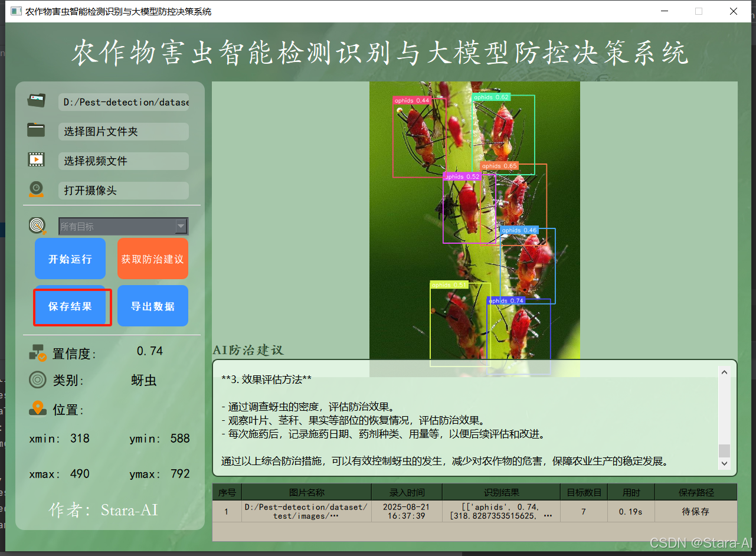Click the aphids 0.74 detection label

point(506,300)
